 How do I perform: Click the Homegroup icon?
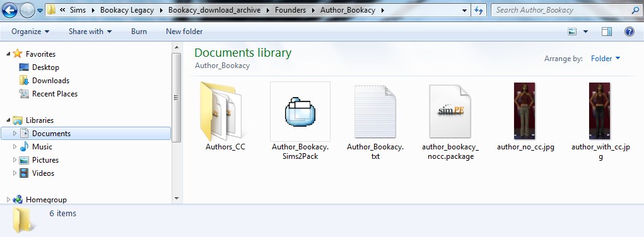[17, 200]
